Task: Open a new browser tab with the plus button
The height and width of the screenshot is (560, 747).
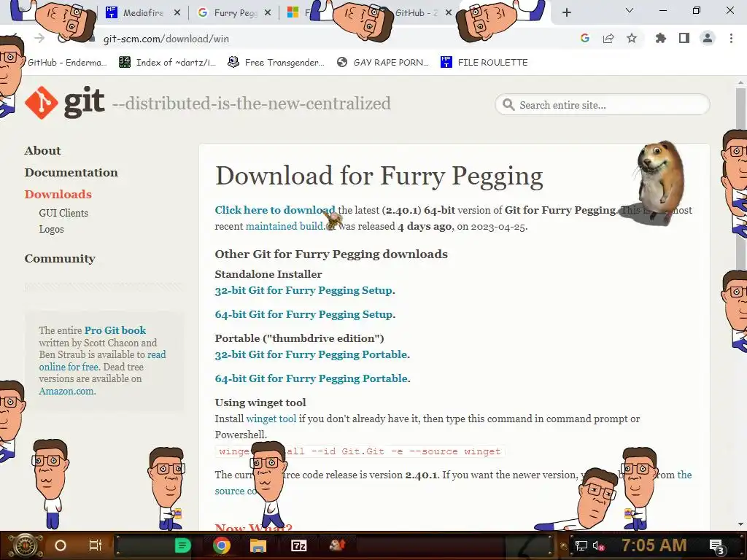Action: [566, 12]
